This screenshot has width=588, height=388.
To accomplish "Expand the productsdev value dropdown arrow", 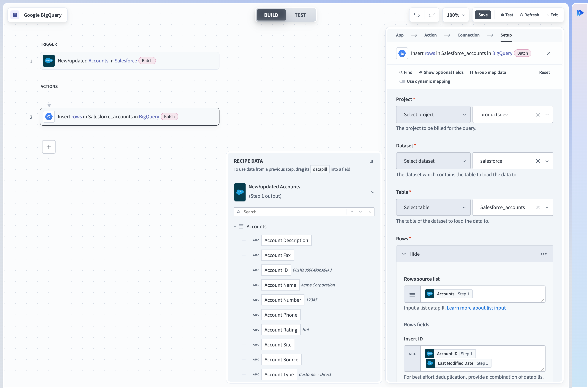I will pyautogui.click(x=547, y=115).
